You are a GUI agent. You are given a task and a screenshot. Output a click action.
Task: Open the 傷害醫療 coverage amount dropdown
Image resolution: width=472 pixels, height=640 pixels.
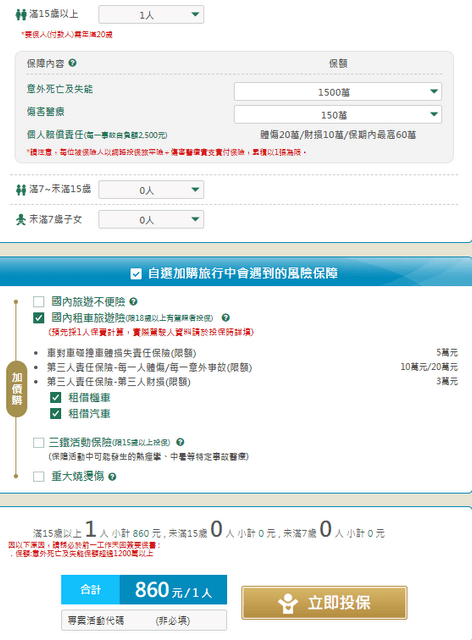[338, 115]
